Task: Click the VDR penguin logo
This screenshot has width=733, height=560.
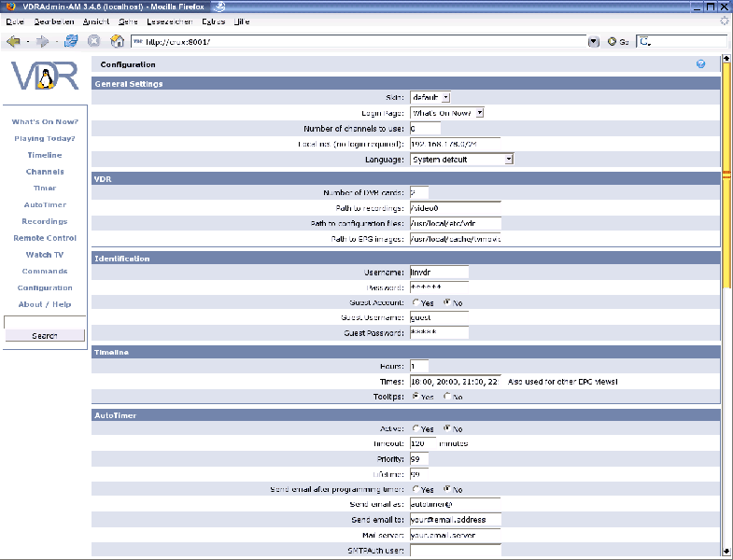Action: coord(45,77)
